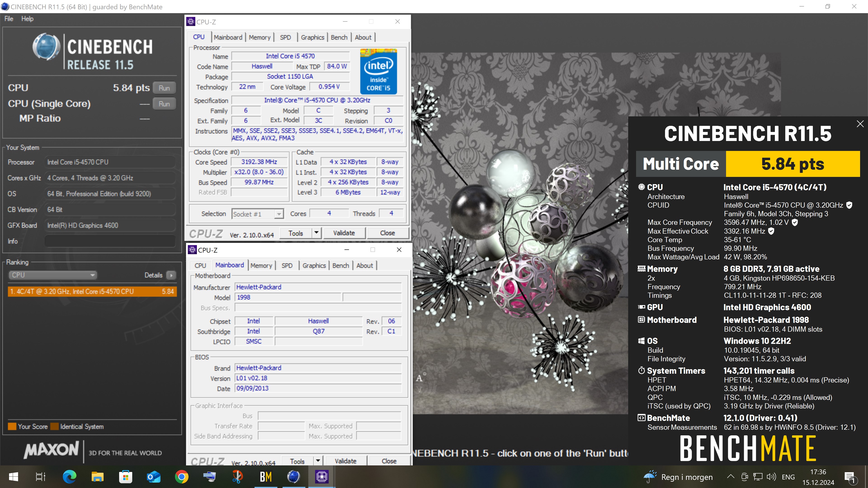This screenshot has width=868, height=488.
Task: Open the Snipping Tool taskbar icon
Action: 238,477
